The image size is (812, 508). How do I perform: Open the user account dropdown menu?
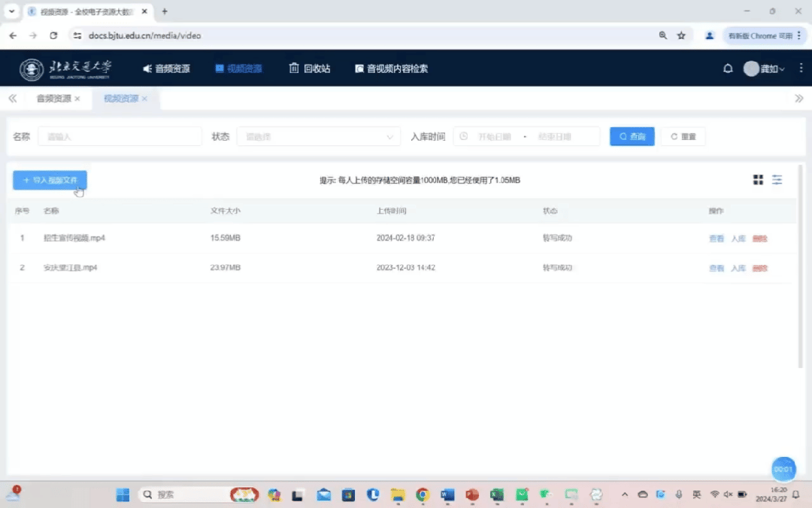pyautogui.click(x=765, y=68)
